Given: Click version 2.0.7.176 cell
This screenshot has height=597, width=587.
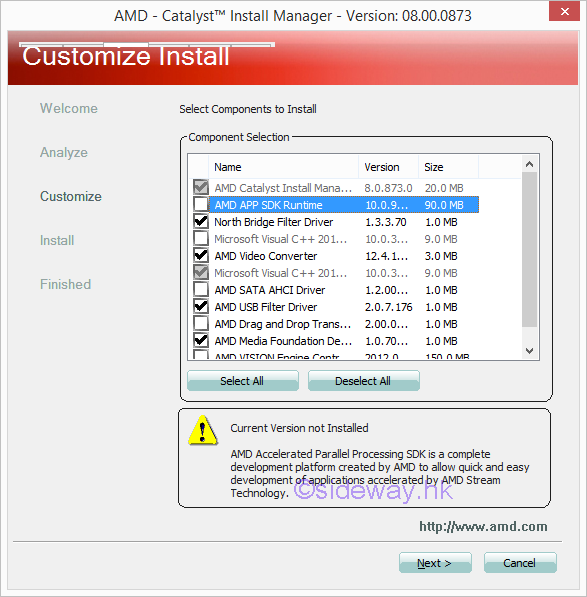Looking at the screenshot, I should point(389,307).
